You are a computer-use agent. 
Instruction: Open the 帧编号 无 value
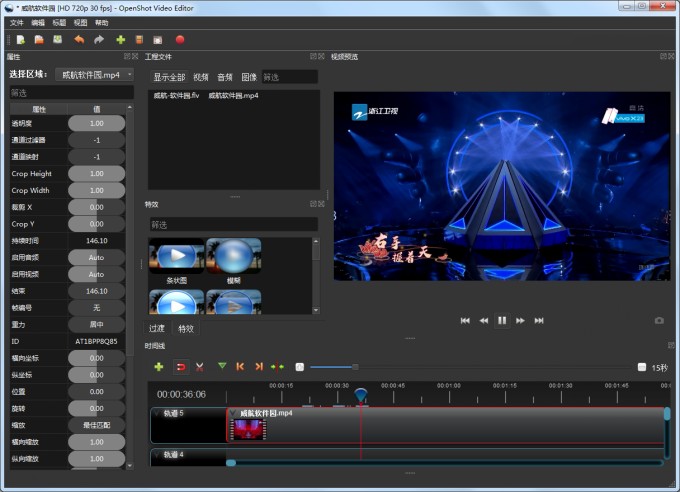[x=96, y=308]
